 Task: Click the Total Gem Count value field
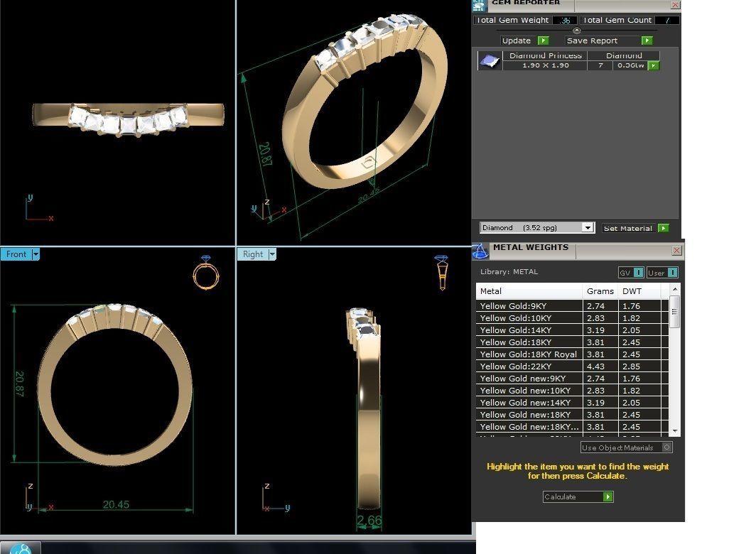666,21
